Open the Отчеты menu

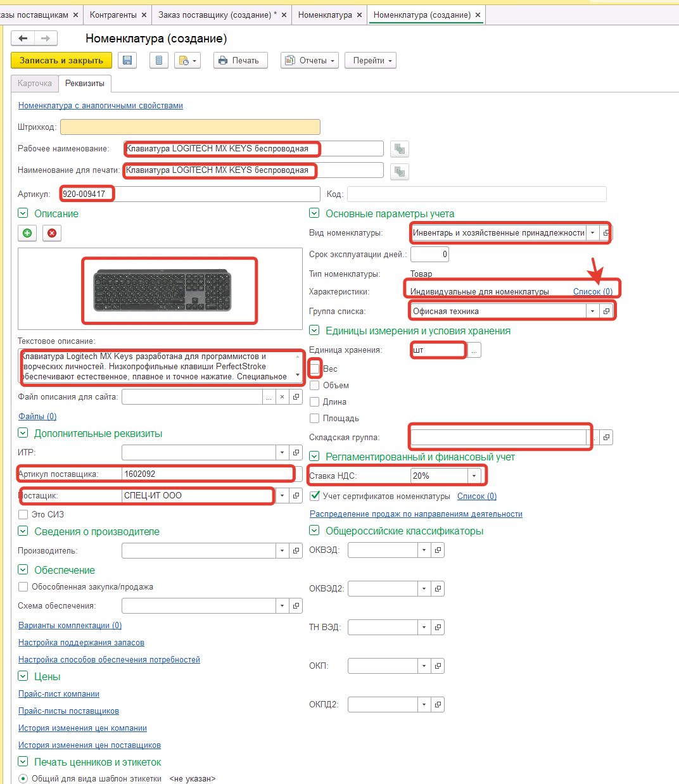pos(309,60)
